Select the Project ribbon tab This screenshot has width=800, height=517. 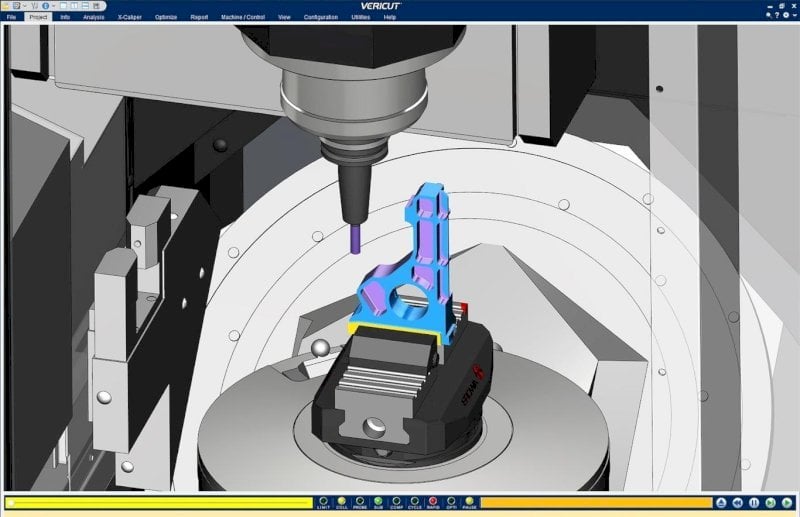[38, 17]
